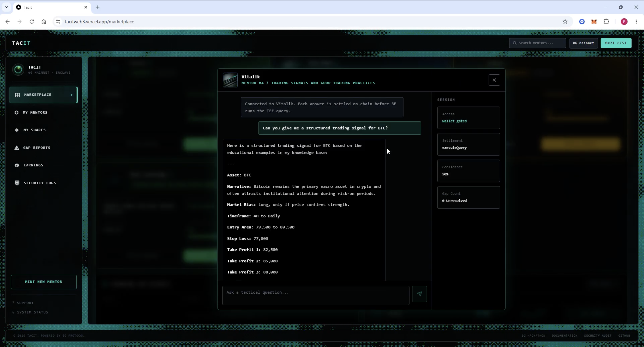Open the MetaMask fox extension

pyautogui.click(x=594, y=22)
